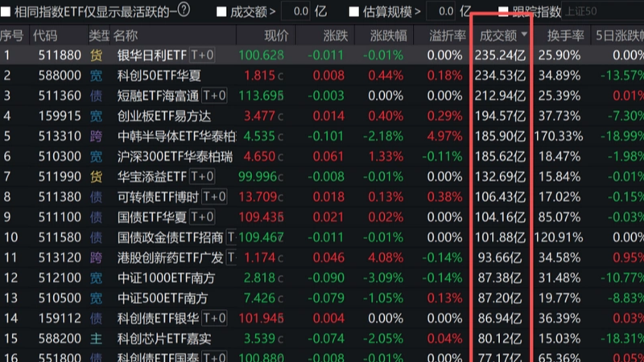Select 科创50ETF华夏 name
The width and height of the screenshot is (644, 362).
tap(159, 76)
